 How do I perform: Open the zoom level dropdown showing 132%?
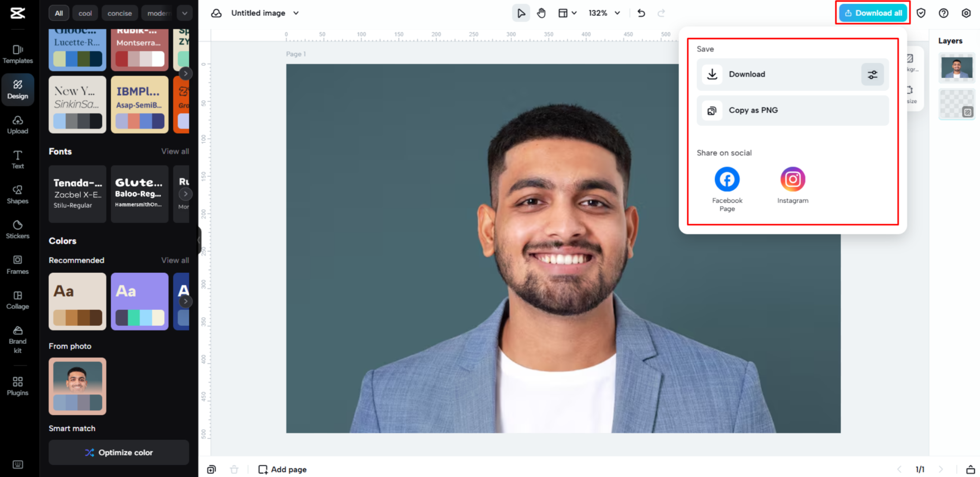[603, 13]
